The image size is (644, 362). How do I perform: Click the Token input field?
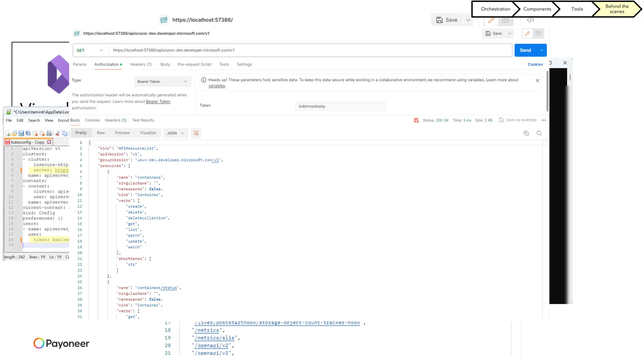(x=340, y=106)
